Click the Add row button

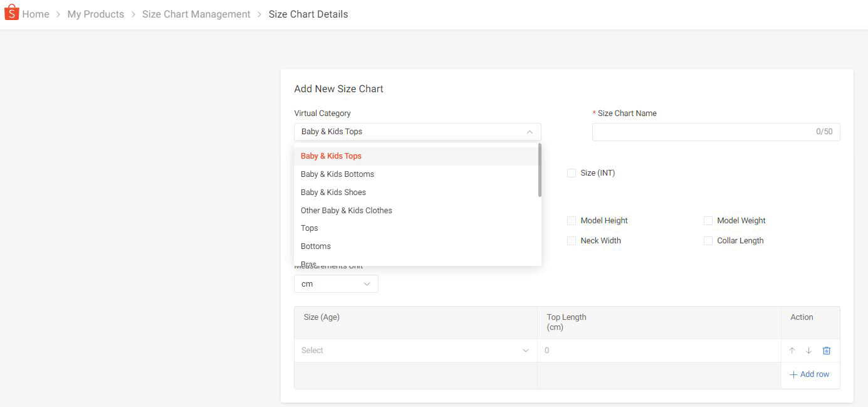click(810, 374)
